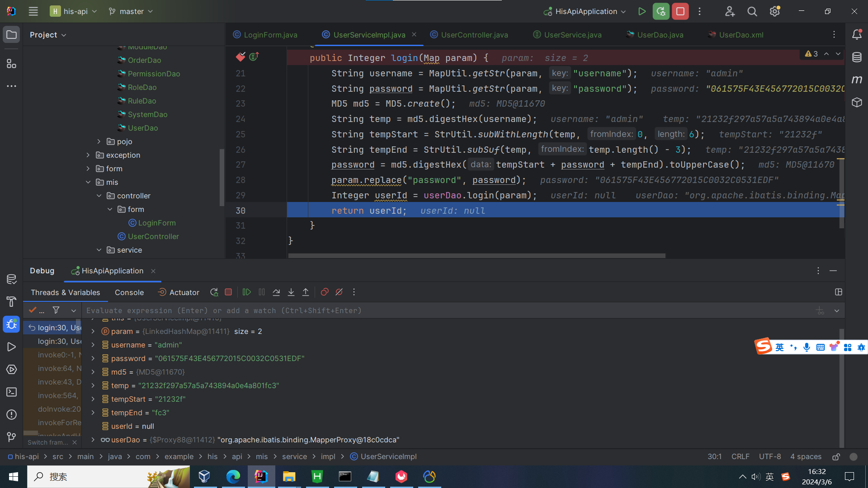Open the Maven tool window

(857, 80)
